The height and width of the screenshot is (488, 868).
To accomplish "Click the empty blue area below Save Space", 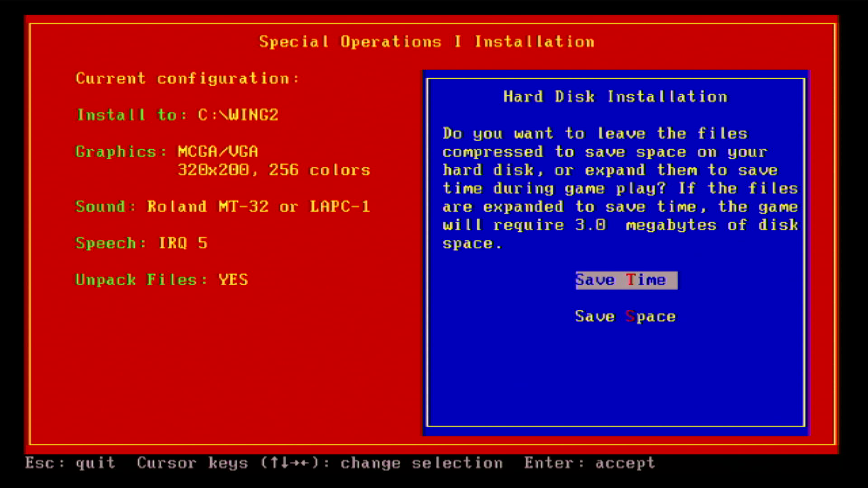I will pos(615,375).
